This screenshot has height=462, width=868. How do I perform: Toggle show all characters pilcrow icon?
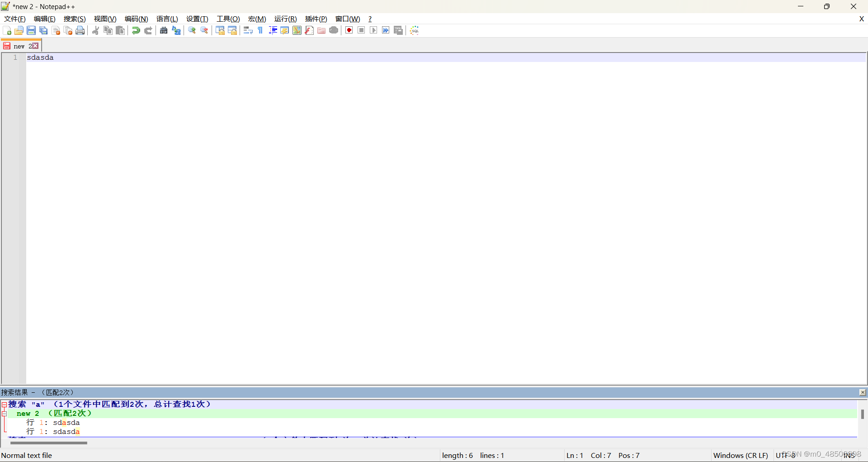point(260,30)
